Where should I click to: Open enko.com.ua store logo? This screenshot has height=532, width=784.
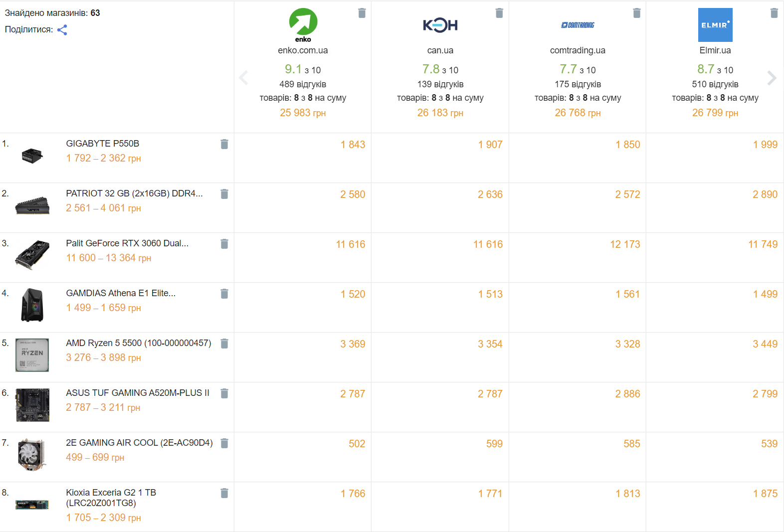click(x=303, y=25)
